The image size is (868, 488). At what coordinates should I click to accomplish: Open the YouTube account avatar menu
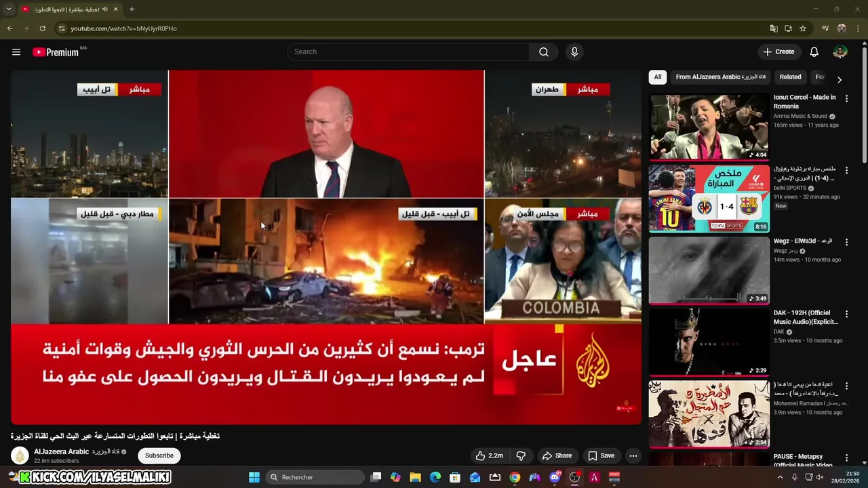840,52
